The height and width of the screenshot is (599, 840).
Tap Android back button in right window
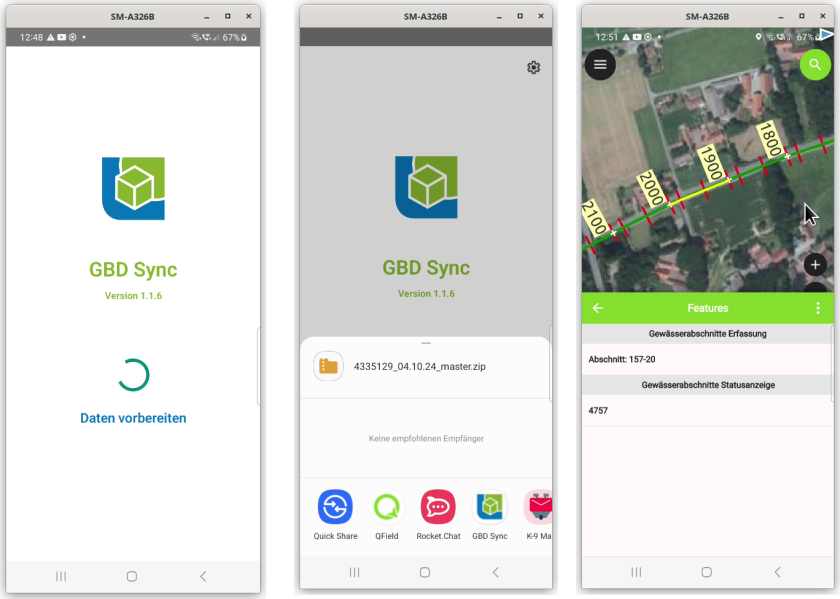pos(777,572)
